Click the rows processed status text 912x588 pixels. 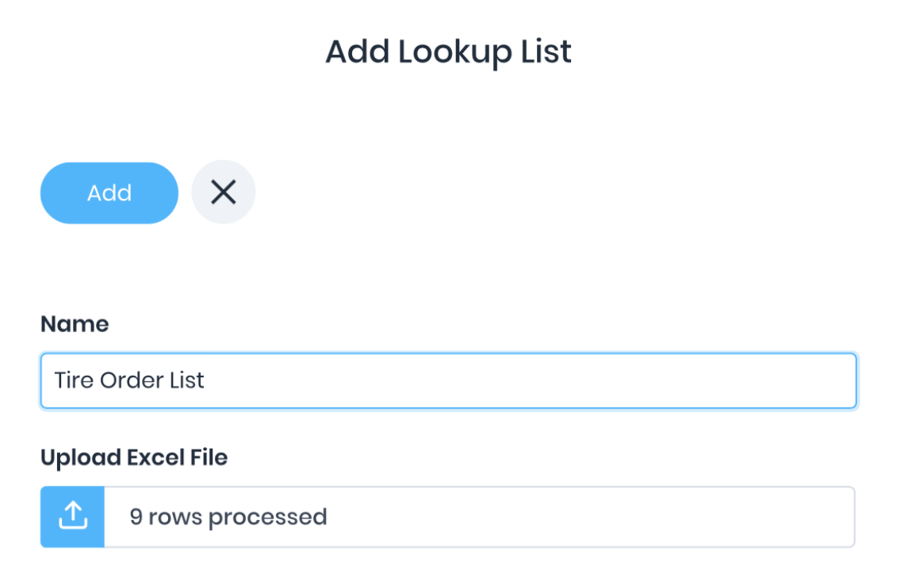(228, 517)
